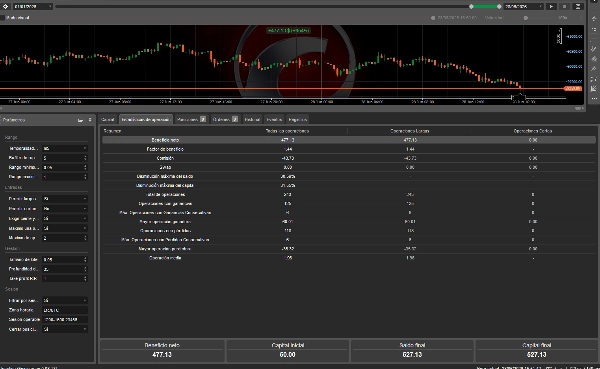Image resolution: width=600 pixels, height=369 pixels.
Task: Click the left handle of the backtest date range slider
Action: 471,7
